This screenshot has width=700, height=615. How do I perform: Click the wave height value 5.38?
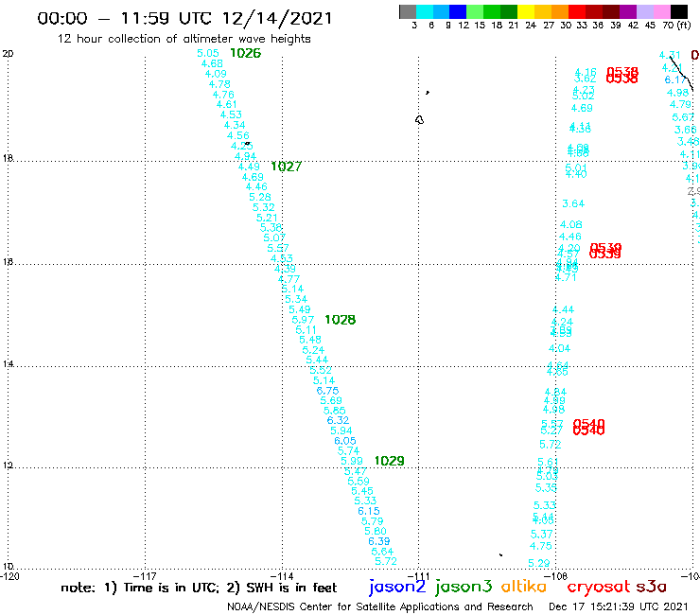271,227
